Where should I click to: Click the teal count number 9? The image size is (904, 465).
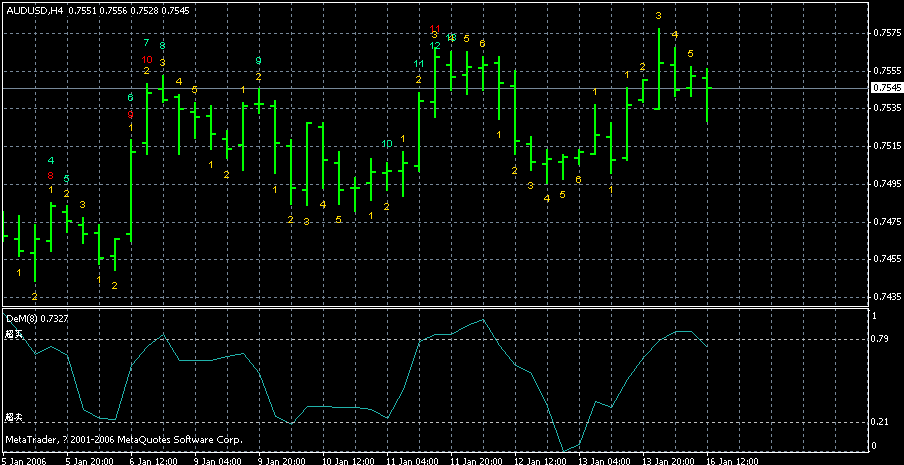[258, 61]
